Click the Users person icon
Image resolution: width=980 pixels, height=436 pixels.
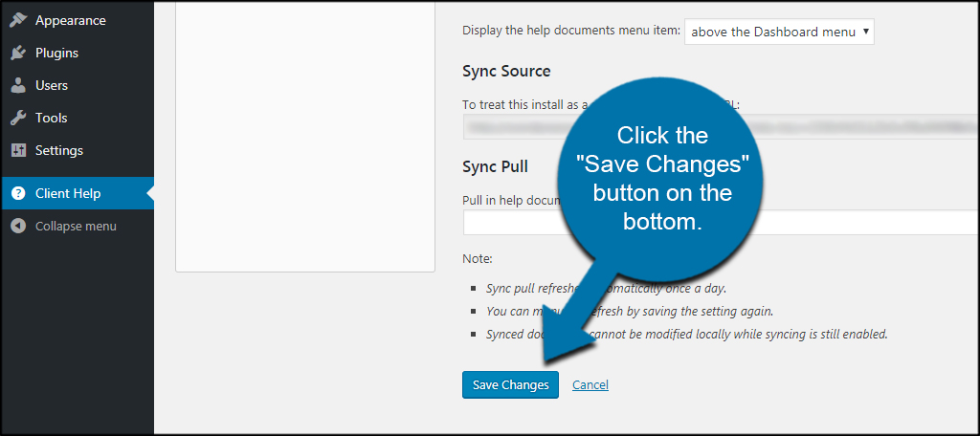tap(18, 85)
